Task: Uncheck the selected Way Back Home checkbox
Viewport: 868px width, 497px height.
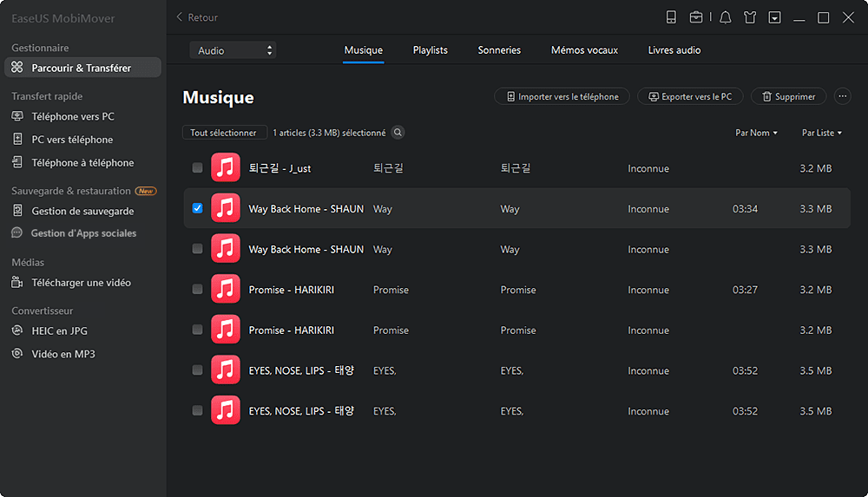Action: pyautogui.click(x=197, y=208)
